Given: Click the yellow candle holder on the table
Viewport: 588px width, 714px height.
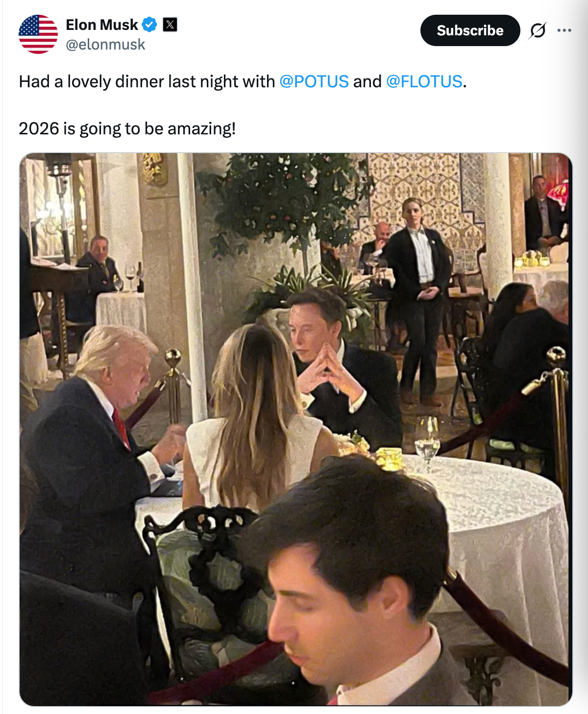Looking at the screenshot, I should [x=390, y=459].
